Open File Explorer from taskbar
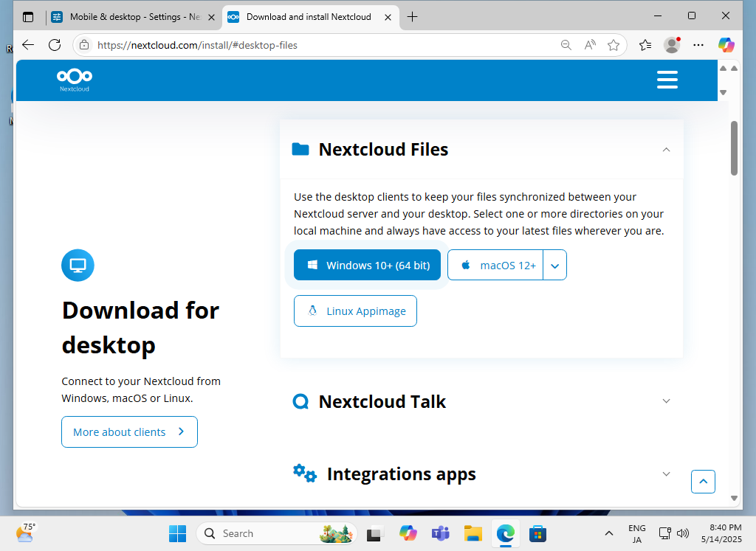The image size is (756, 551). (473, 533)
